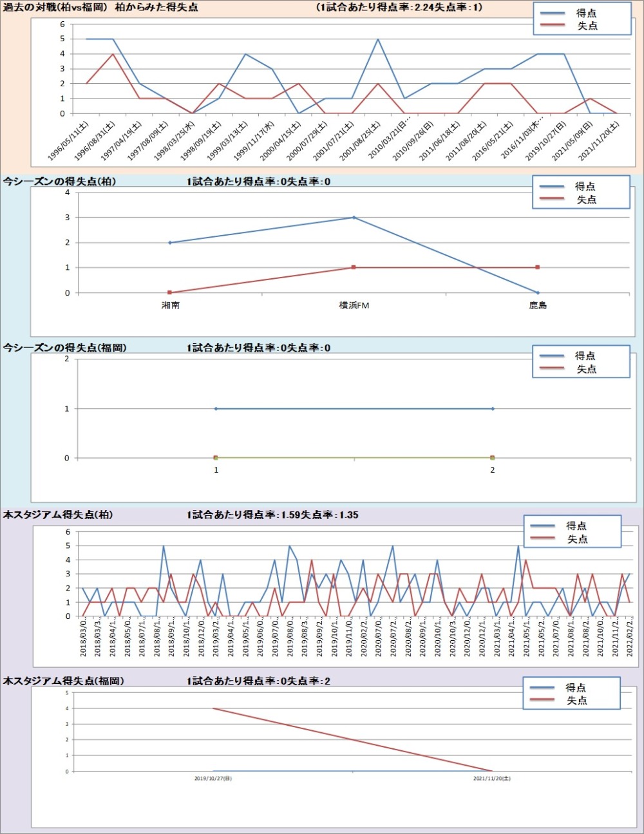Click the 今シーズンの得失点(福岡) title

65,348
